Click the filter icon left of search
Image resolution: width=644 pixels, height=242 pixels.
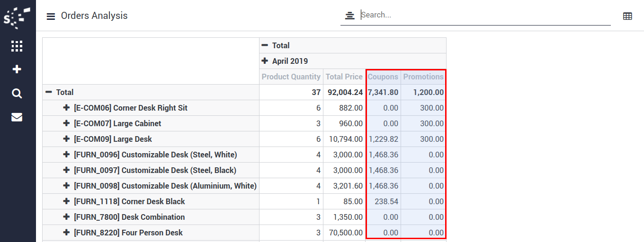point(349,16)
